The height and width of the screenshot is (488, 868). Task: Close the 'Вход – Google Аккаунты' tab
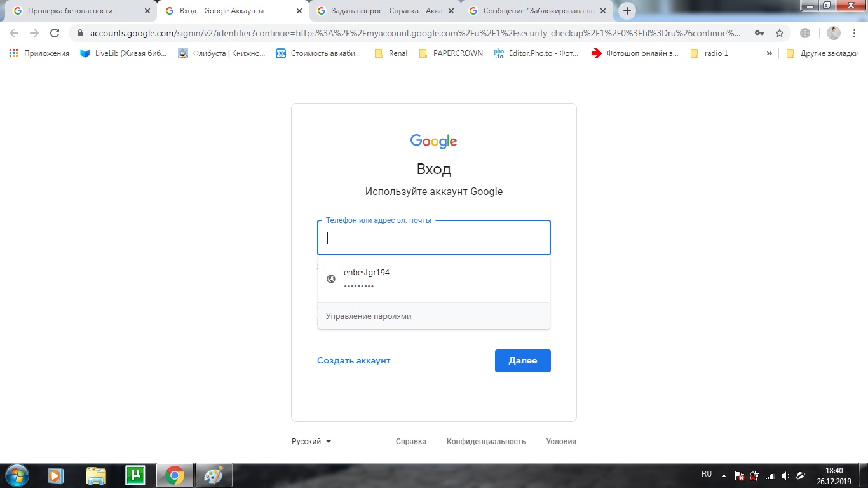tap(299, 11)
